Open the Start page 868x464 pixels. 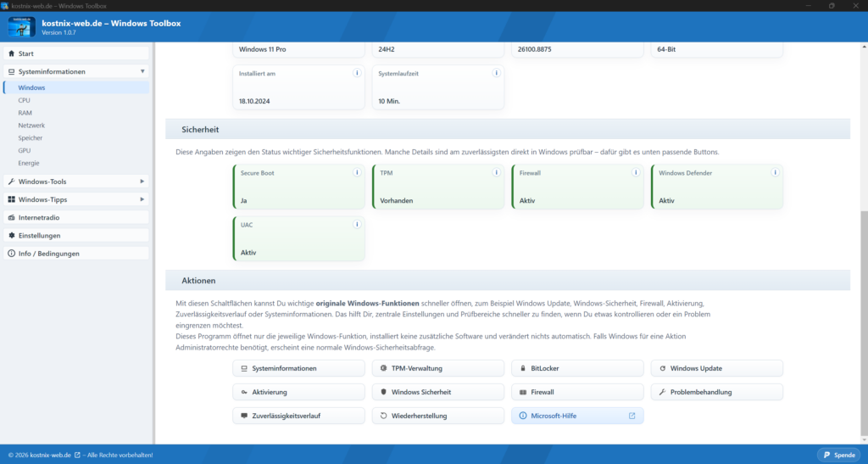(76, 53)
